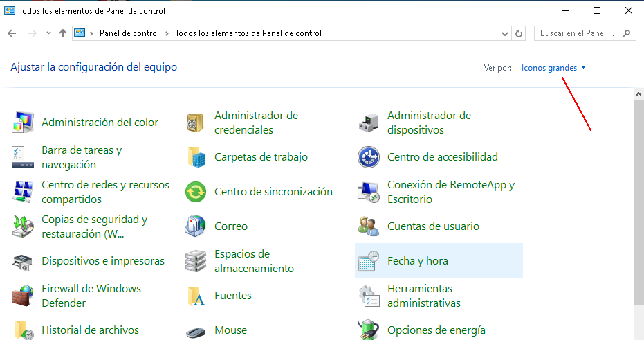Open the Centro de sincronización link

point(273,192)
